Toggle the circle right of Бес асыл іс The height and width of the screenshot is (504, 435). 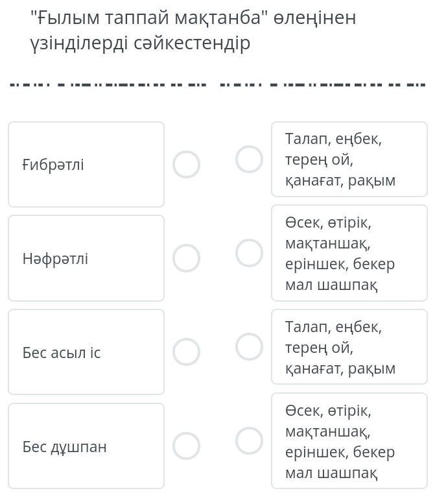(x=186, y=352)
